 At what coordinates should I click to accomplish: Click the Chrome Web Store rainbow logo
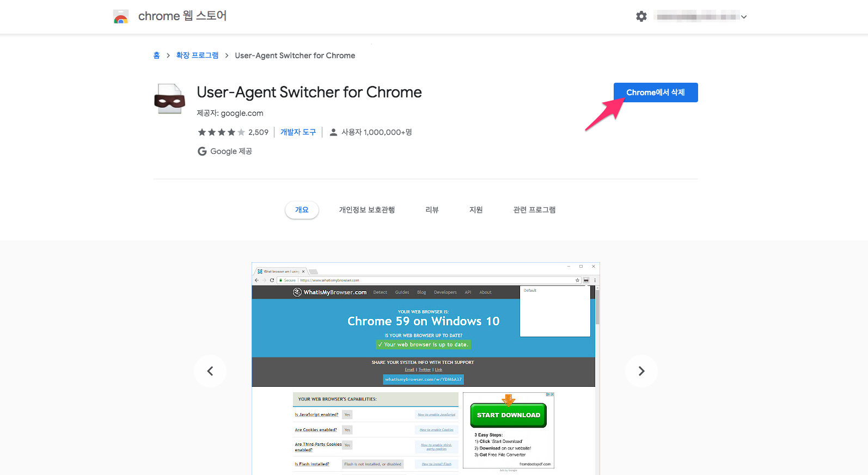[x=121, y=16]
